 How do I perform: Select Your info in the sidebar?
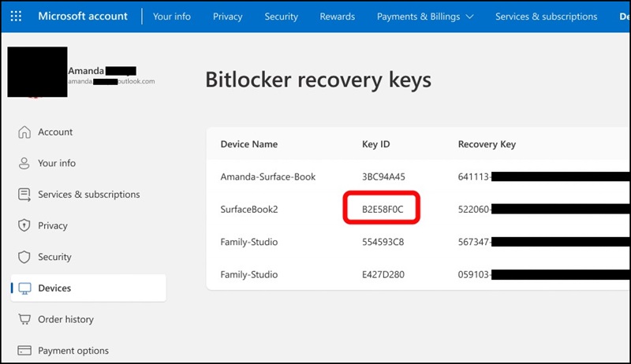(57, 163)
